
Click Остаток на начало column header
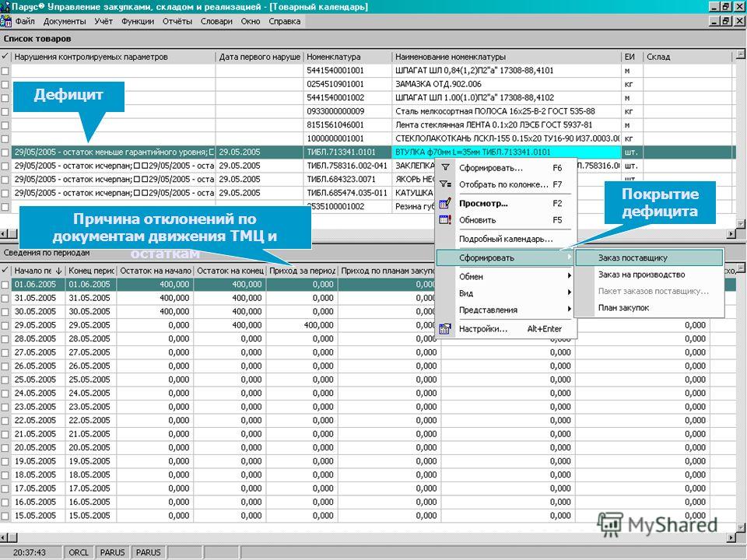pos(156,271)
